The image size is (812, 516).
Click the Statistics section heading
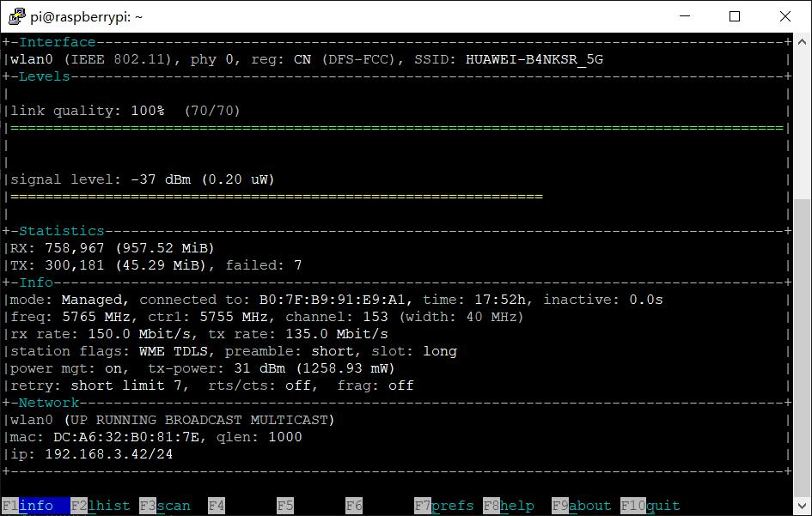62,231
